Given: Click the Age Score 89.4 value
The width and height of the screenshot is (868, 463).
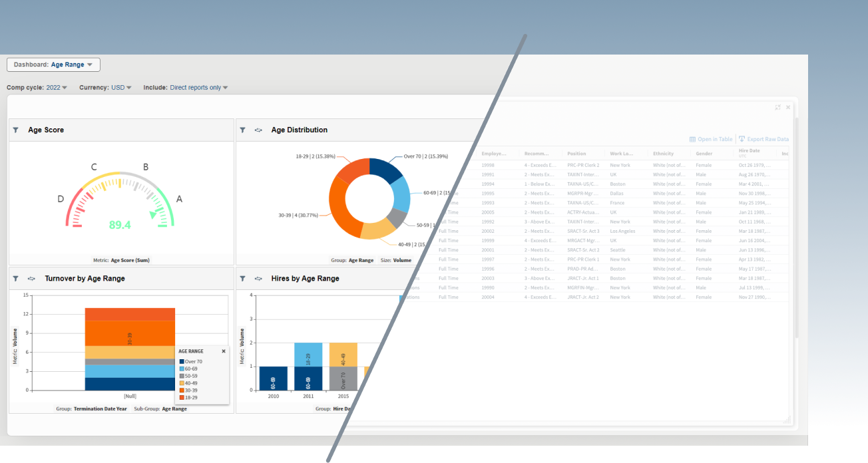Looking at the screenshot, I should tap(120, 225).
